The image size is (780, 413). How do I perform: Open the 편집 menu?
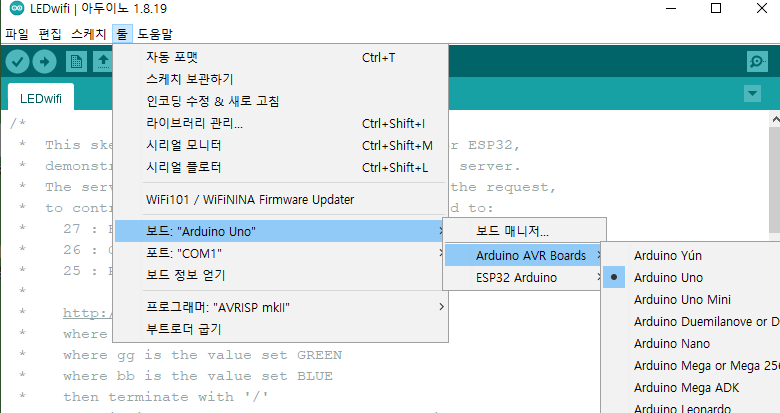click(x=50, y=34)
